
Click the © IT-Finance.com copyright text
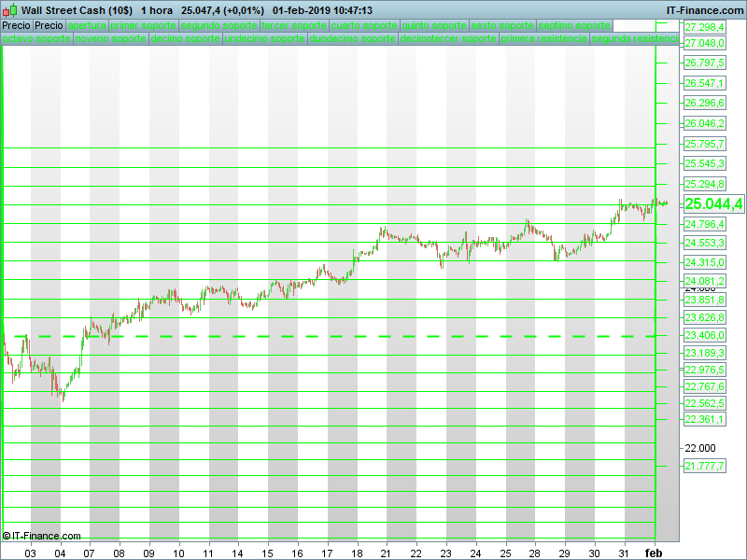click(42, 536)
